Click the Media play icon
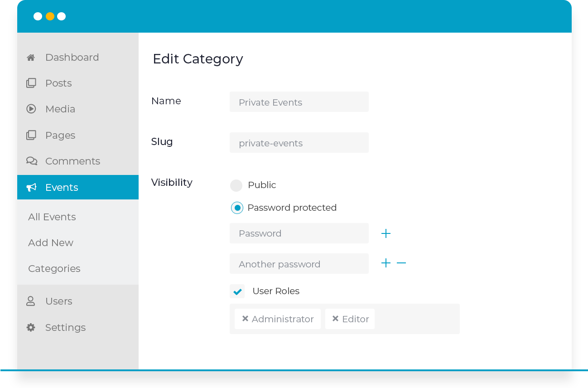Viewport: 588px width, 388px height. [x=30, y=109]
